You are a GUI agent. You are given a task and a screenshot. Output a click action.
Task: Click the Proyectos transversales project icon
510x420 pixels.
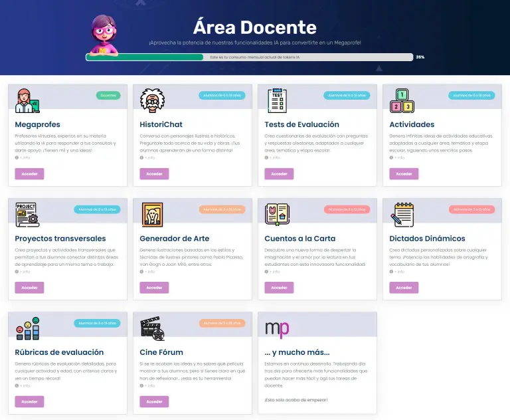coord(28,215)
